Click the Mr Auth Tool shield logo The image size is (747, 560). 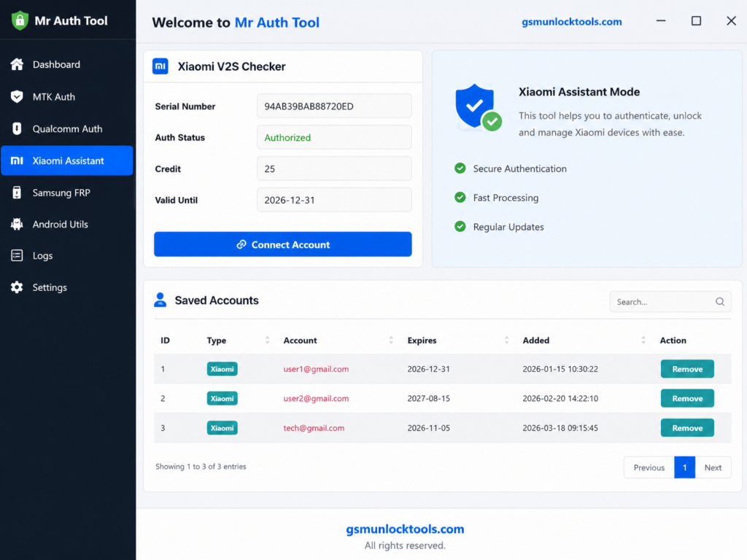[x=20, y=20]
